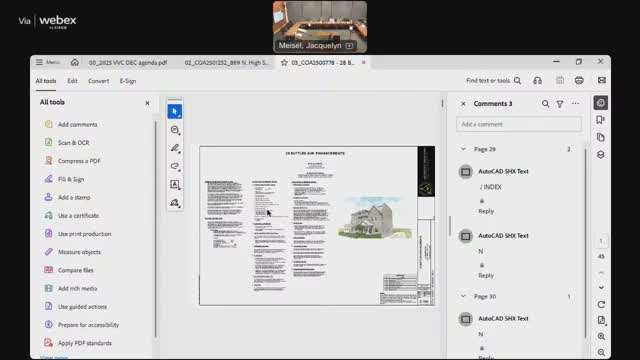The width and height of the screenshot is (640, 360).
Task: Click the PDF page drawing sheet
Action: (x=317, y=225)
